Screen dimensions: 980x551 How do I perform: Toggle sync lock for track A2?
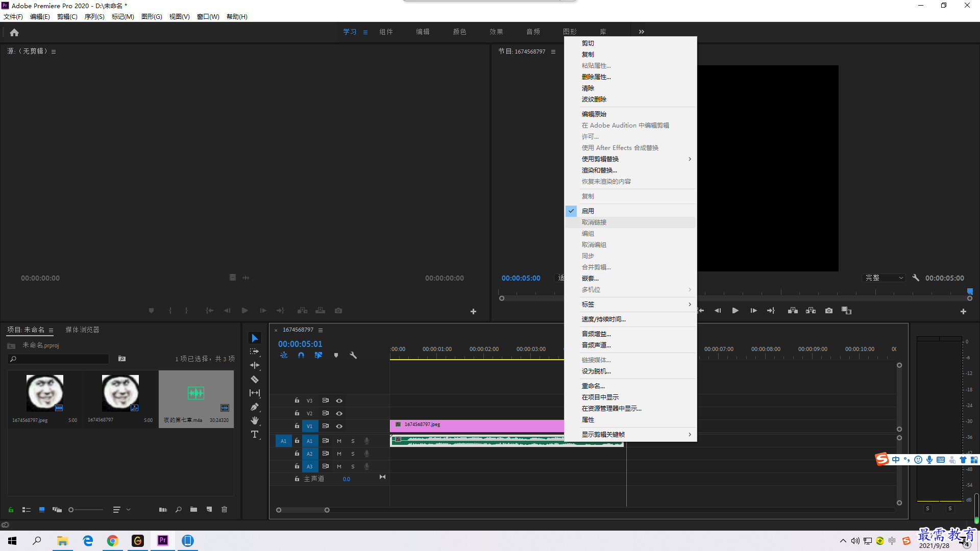click(x=325, y=454)
